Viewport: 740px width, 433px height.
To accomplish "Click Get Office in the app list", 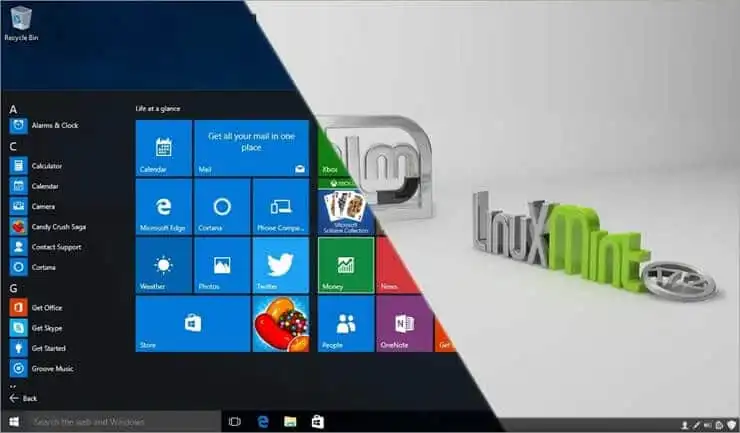I will 36,308.
